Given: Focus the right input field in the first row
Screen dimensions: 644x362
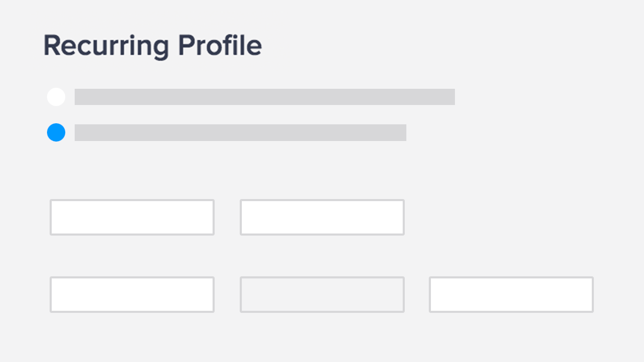Looking at the screenshot, I should pyautogui.click(x=322, y=217).
